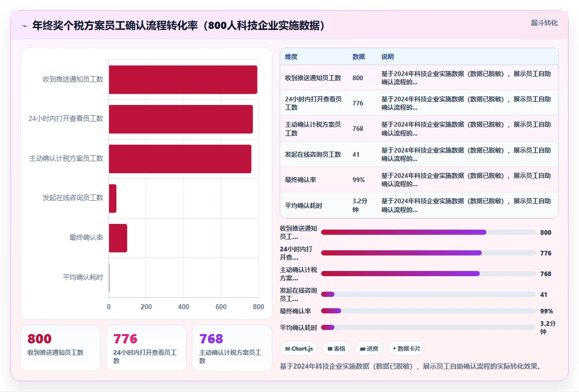Click the 3.2分钟 value beside its progress bar
The width and height of the screenshot is (579, 392).
point(548,327)
